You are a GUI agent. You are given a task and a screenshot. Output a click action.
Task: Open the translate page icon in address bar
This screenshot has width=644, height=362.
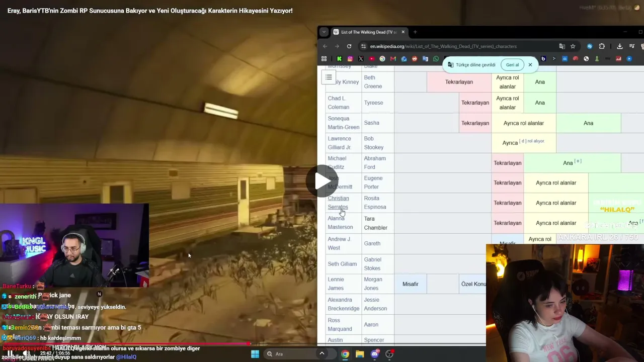point(562,46)
